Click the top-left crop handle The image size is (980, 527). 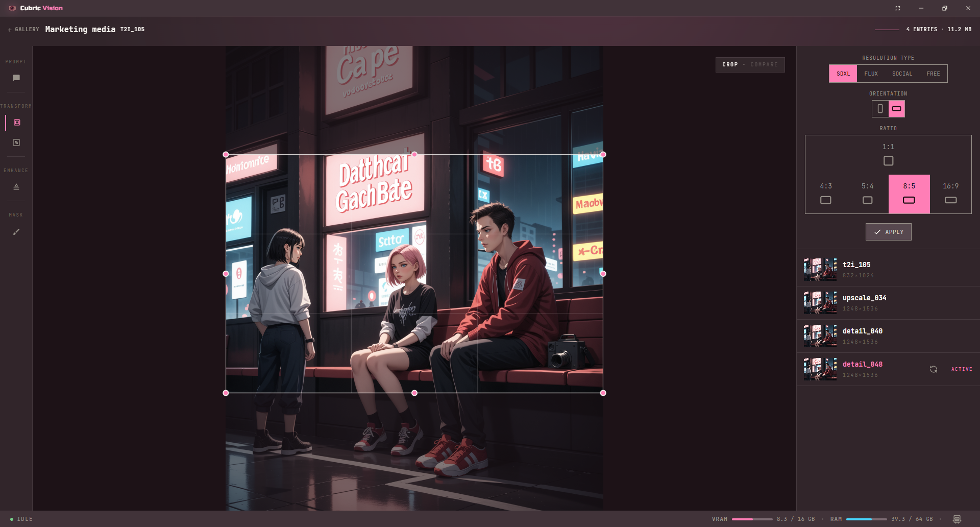pos(226,154)
